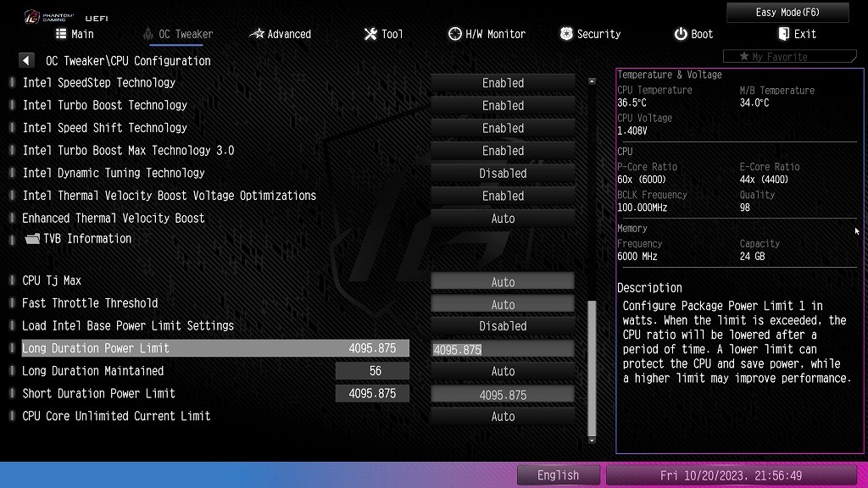868x488 pixels.
Task: Go to the Security tab
Action: [590, 34]
